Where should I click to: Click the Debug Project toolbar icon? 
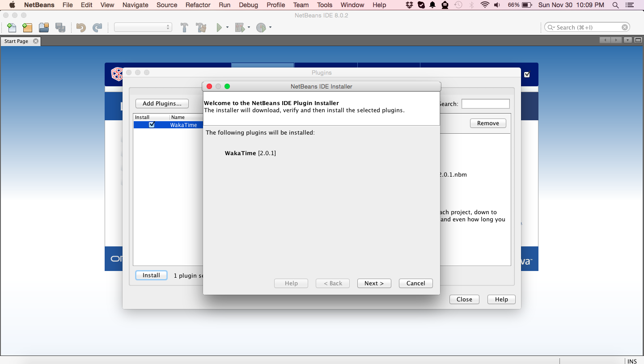[240, 28]
